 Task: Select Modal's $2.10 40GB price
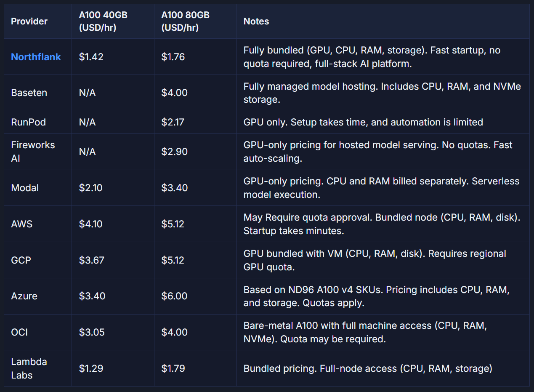91,188
